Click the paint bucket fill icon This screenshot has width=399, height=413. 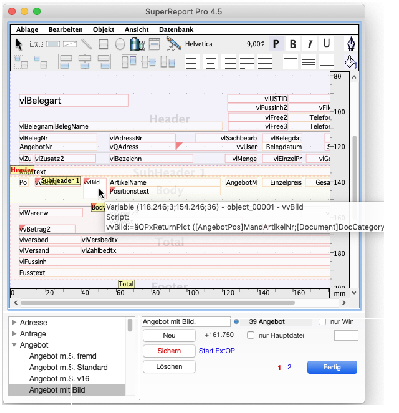coord(351,62)
